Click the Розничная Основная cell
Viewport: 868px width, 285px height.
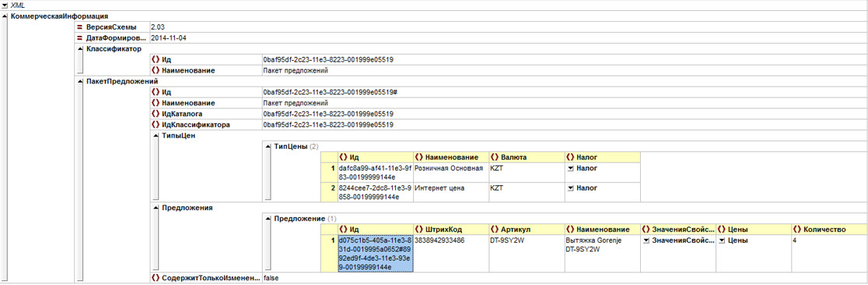click(x=451, y=173)
